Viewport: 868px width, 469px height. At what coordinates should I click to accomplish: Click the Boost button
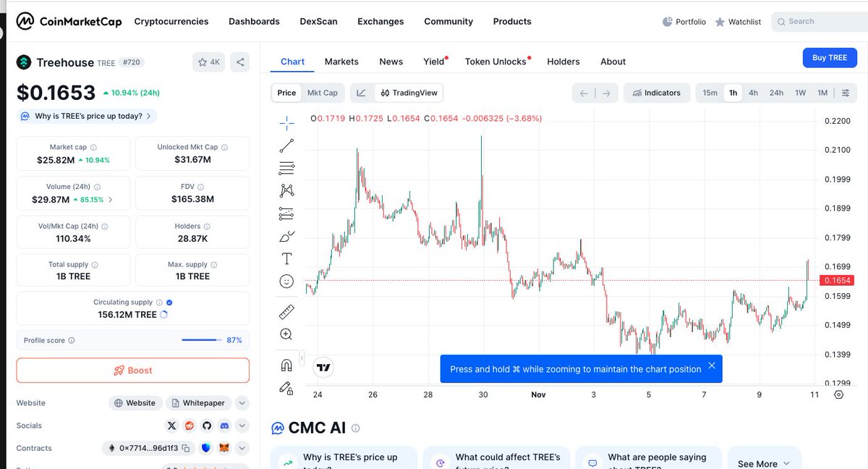point(133,370)
